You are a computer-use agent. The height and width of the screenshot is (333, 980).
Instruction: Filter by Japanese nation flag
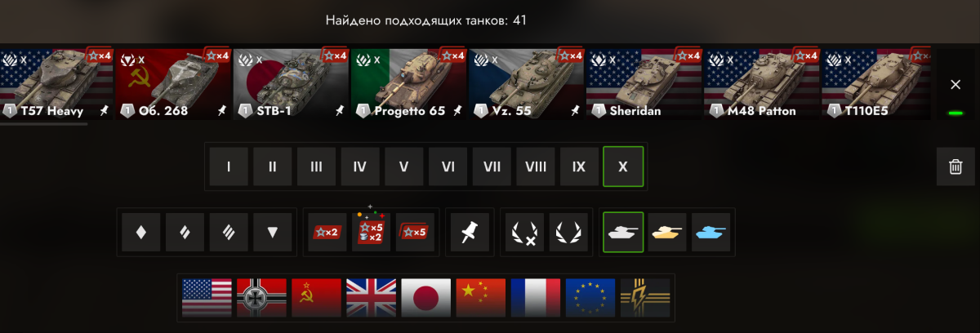click(426, 297)
